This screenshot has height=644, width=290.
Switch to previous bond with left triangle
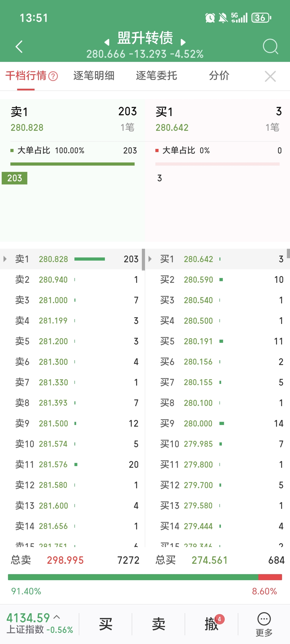pyautogui.click(x=107, y=42)
